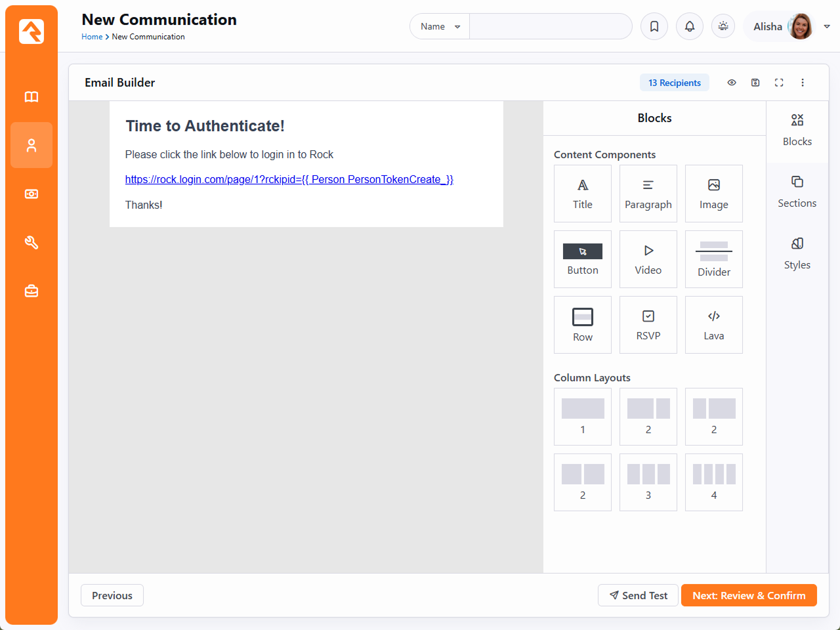Viewport: 840px width, 630px height.
Task: Open the People section in left sidebar
Action: (31, 146)
